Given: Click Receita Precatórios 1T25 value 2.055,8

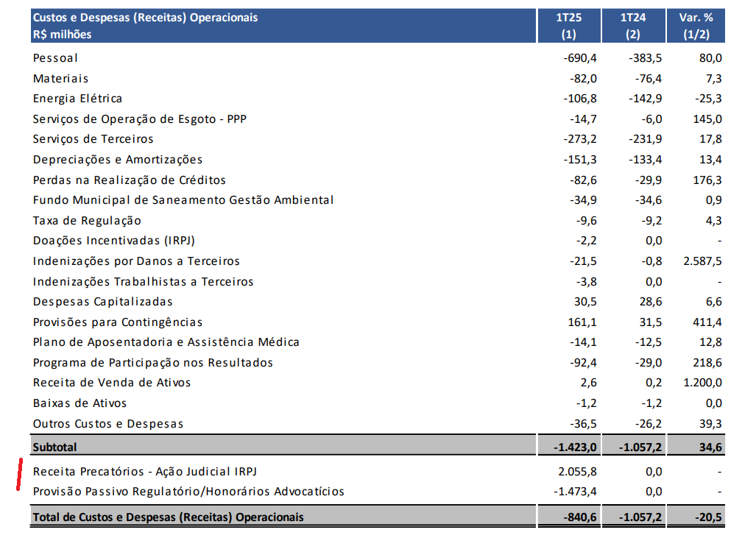Looking at the screenshot, I should pyautogui.click(x=578, y=472).
